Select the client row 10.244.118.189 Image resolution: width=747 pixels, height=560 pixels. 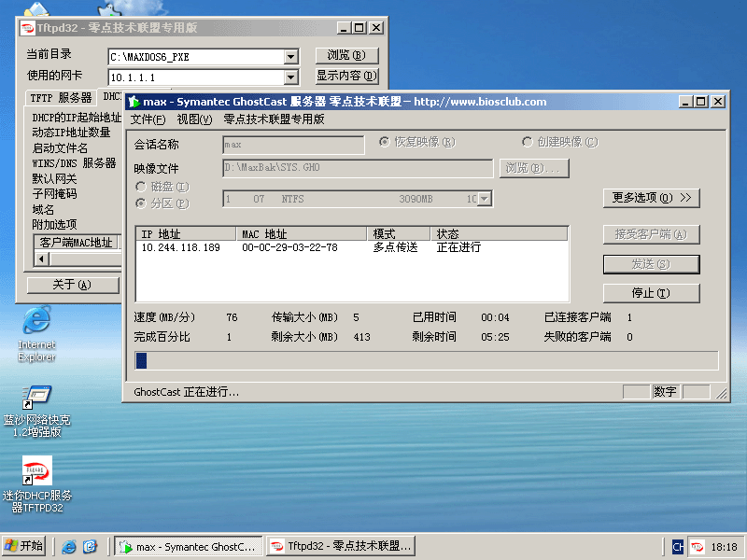180,248
